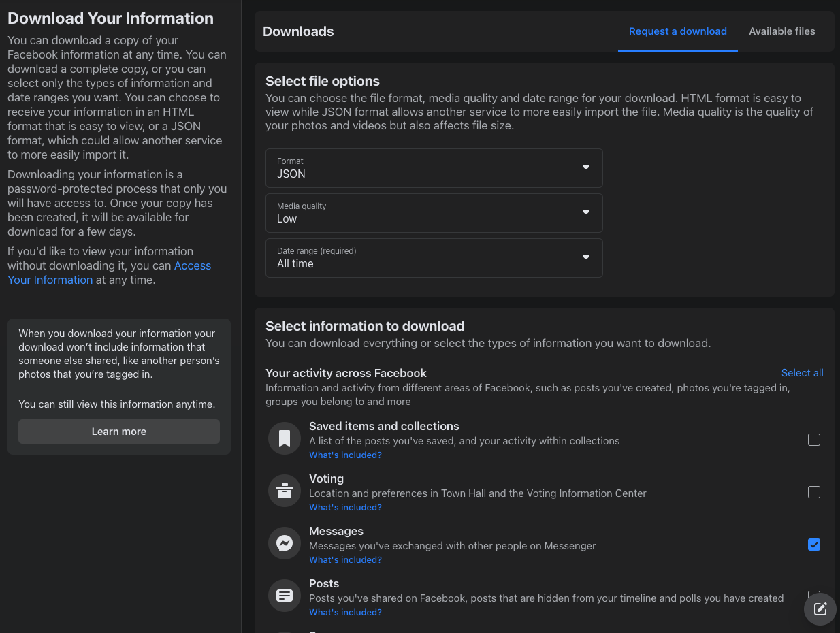The height and width of the screenshot is (633, 840).
Task: Click the Learn more button
Action: click(x=119, y=432)
